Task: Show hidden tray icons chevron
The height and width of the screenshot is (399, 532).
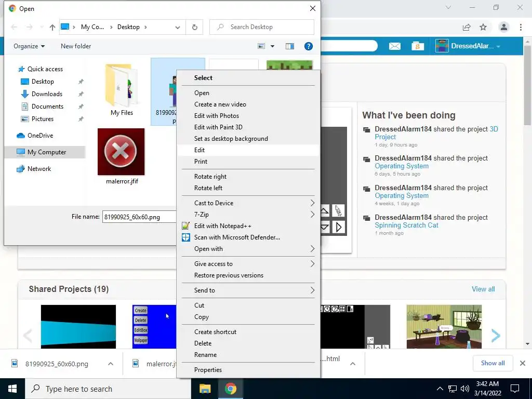Action: [x=440, y=389]
